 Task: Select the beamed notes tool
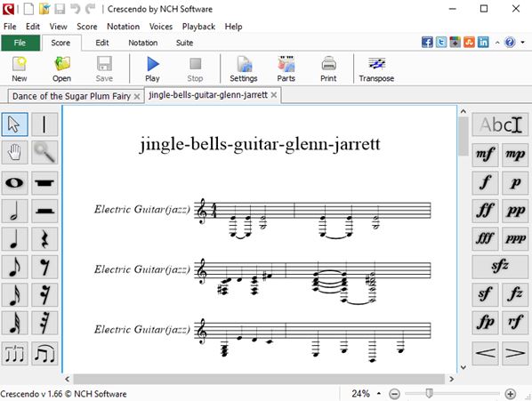pyautogui.click(x=44, y=354)
